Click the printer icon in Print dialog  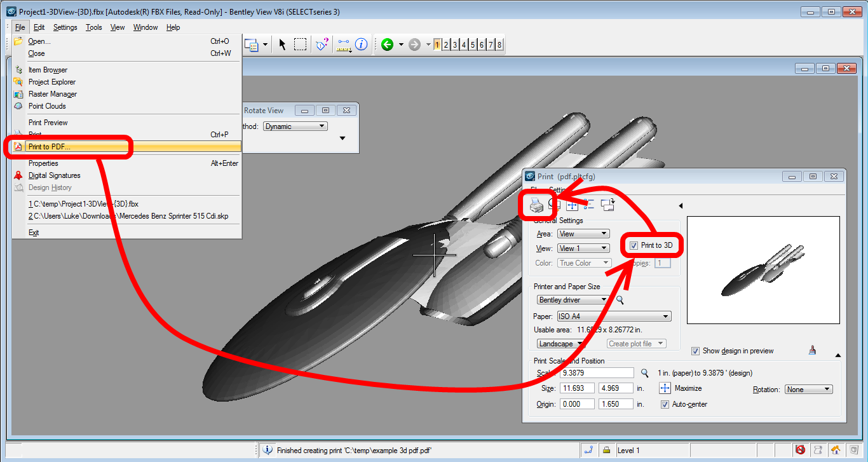point(536,205)
